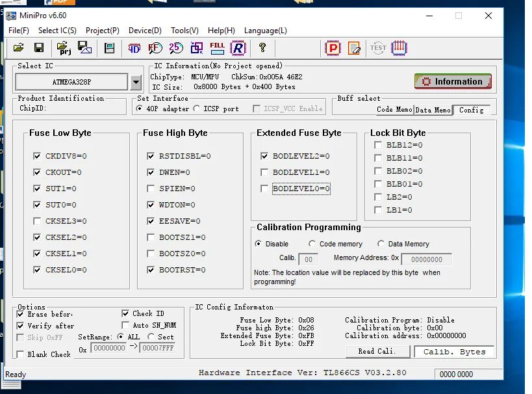Open help with the question mark icon
This screenshot has height=394, width=532.
262,47
